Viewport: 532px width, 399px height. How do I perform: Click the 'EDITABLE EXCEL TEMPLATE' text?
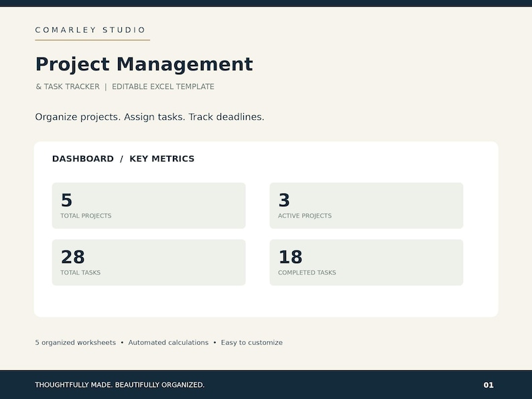[x=163, y=87]
